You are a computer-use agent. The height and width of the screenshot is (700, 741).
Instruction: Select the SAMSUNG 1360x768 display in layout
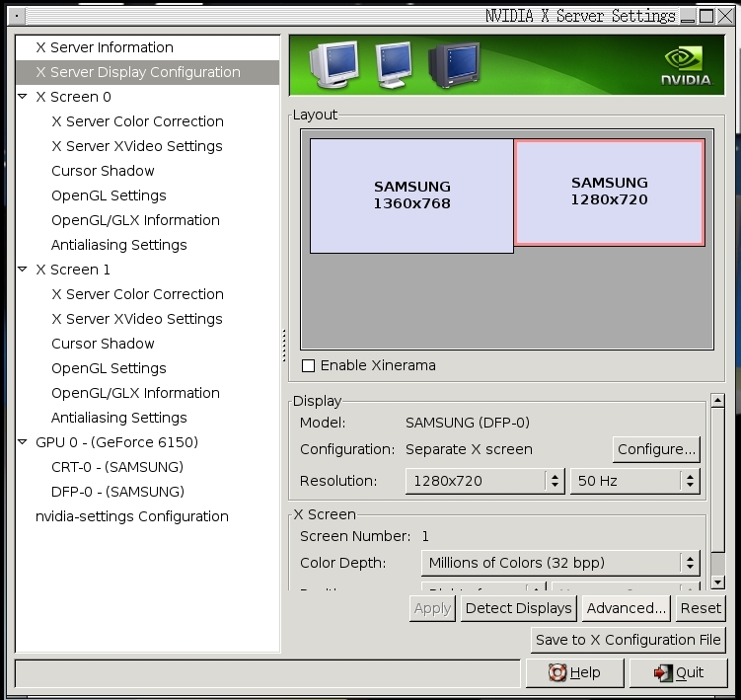click(x=411, y=195)
